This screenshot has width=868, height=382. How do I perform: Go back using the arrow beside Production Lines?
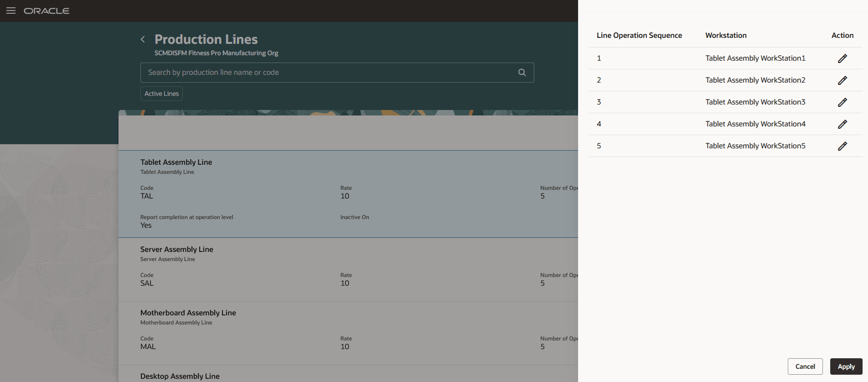[x=143, y=39]
